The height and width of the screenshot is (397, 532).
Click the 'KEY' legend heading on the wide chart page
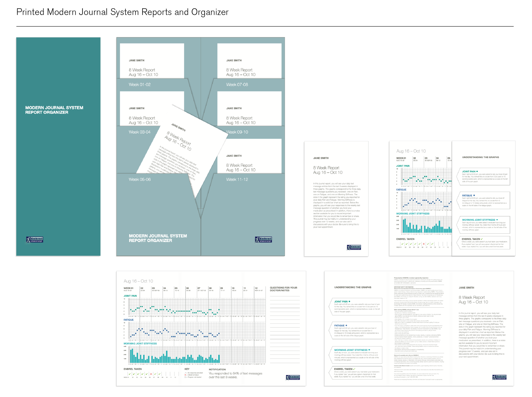click(187, 369)
